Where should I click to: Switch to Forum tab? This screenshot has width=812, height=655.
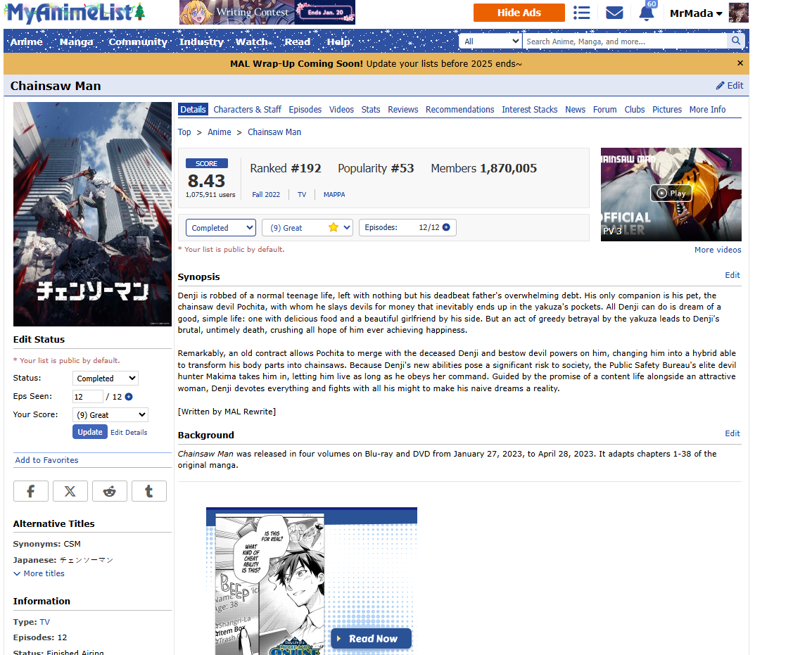(x=605, y=109)
